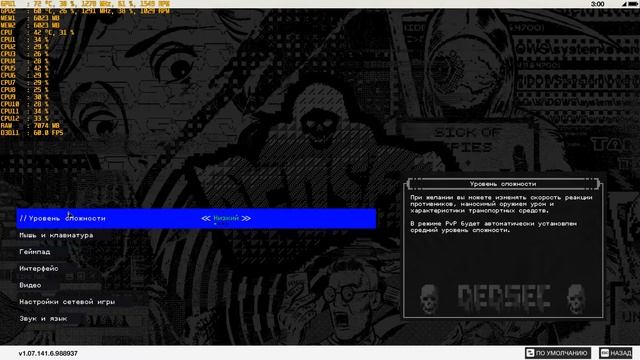This screenshot has width=640, height=360.
Task: Open the Видео settings
Action: coord(30,285)
